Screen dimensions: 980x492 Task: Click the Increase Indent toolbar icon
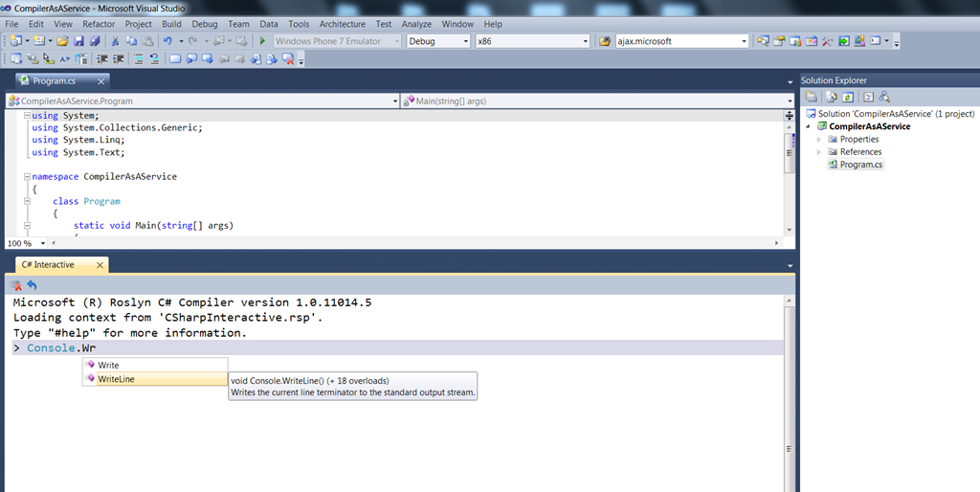click(118, 58)
